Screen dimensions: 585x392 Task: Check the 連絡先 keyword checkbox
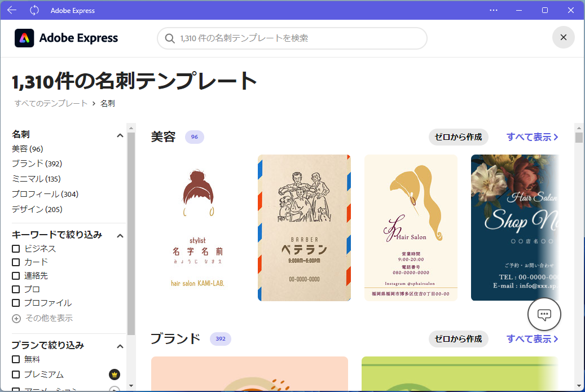click(16, 276)
